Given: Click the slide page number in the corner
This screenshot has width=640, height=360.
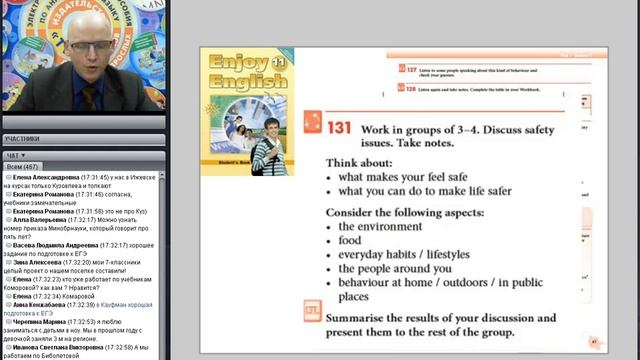Looking at the screenshot, I should (x=594, y=342).
